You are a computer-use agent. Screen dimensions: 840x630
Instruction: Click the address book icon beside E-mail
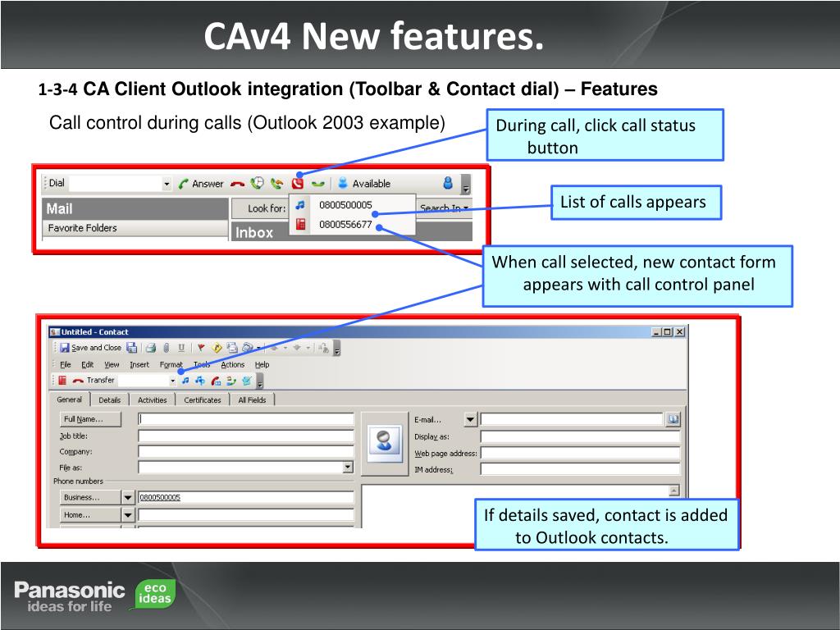673,419
